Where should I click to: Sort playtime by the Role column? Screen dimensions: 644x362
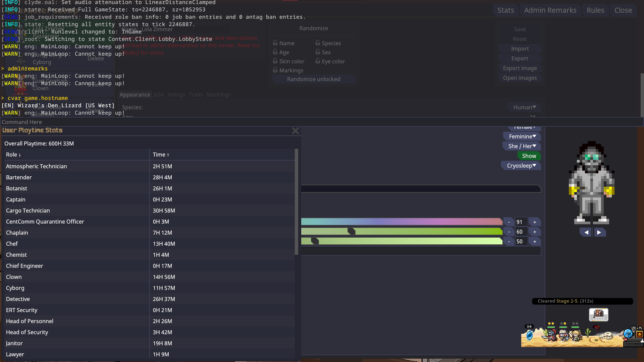click(77, 155)
